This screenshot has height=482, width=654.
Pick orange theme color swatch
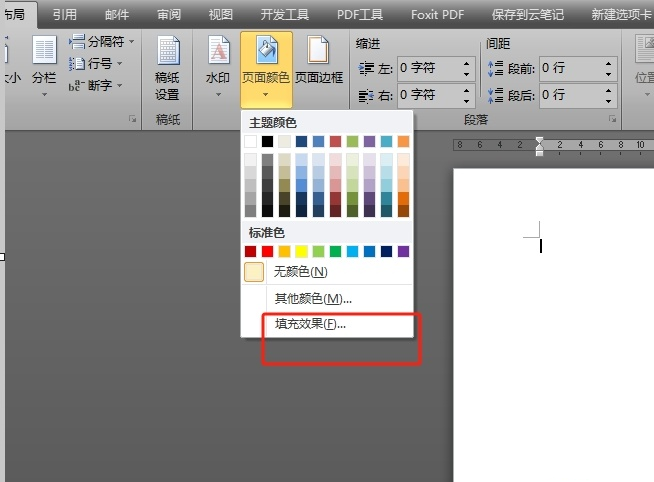(x=403, y=141)
